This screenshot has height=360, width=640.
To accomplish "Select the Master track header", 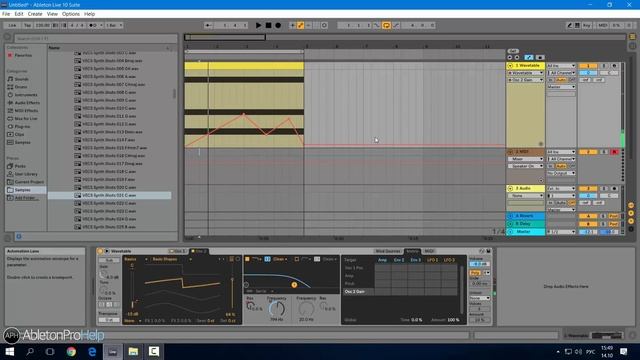I will point(525,231).
